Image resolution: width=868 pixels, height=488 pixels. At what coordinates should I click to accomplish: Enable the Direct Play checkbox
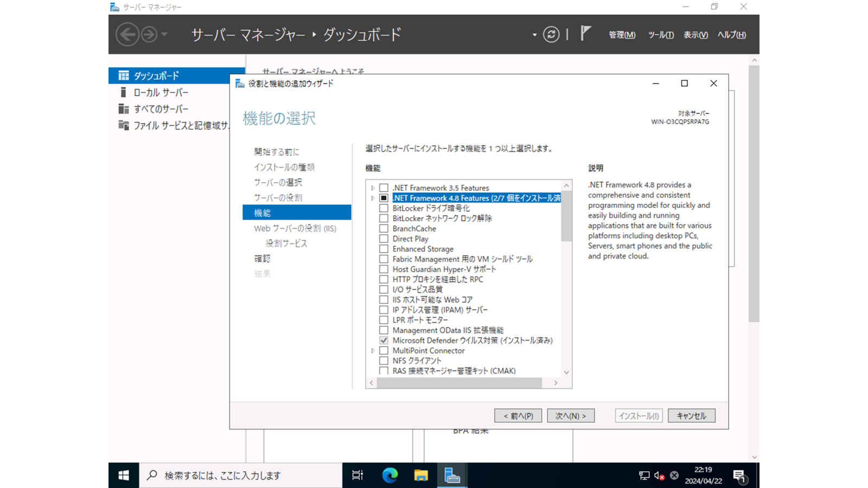tap(384, 239)
